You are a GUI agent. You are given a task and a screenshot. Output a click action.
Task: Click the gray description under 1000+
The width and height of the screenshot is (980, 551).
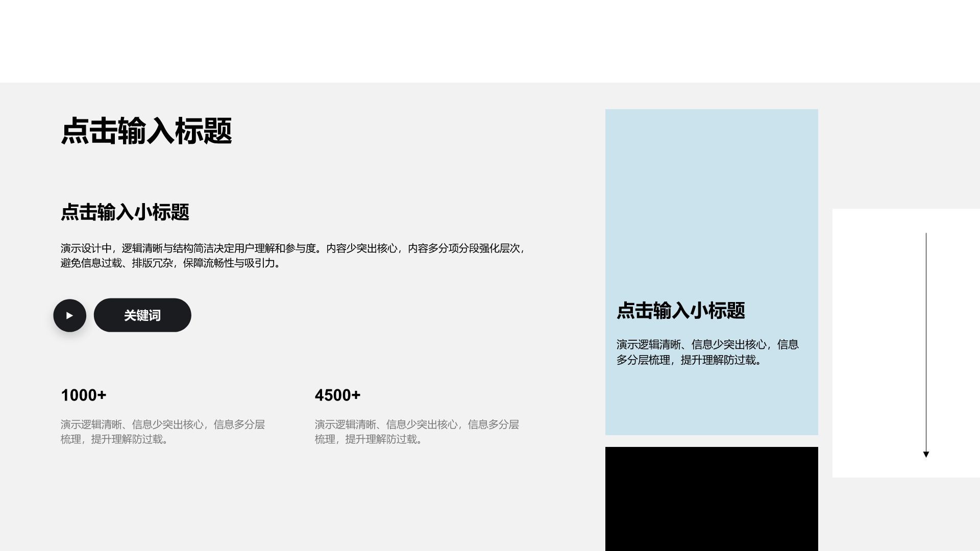[162, 432]
